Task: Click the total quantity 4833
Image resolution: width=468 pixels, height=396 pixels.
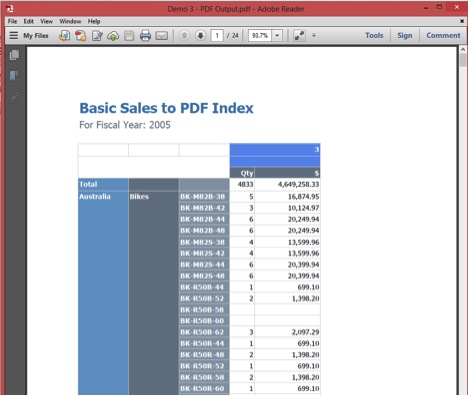Action: (245, 184)
